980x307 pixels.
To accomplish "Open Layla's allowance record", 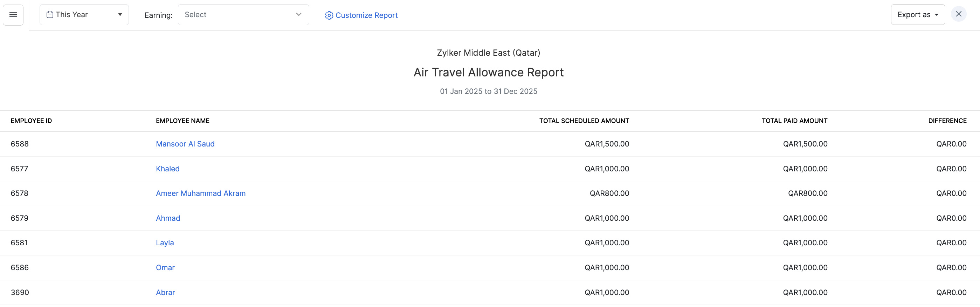I will click(165, 243).
